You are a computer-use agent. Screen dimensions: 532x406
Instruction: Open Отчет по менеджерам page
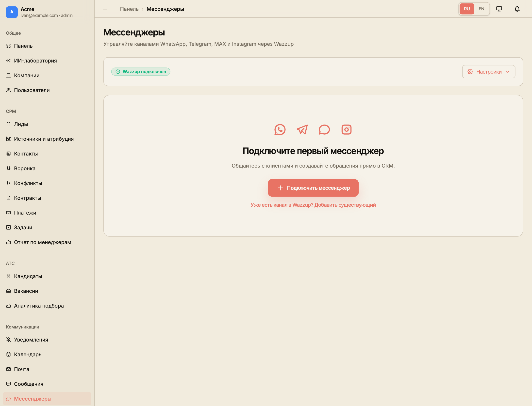[47, 242]
